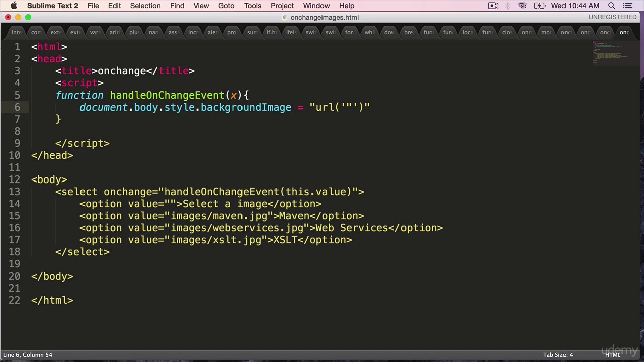Switch to the 'plus' file tab
644x362 pixels.
tap(134, 32)
